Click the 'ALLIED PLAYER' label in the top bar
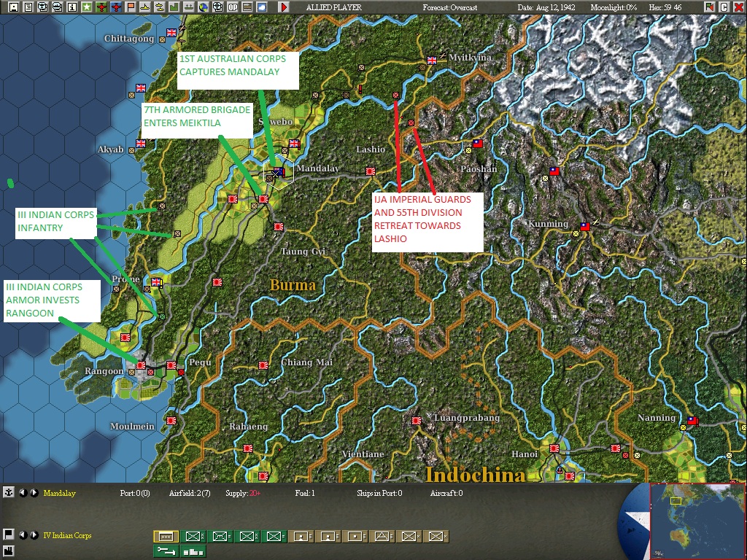747x560 pixels. pos(333,7)
